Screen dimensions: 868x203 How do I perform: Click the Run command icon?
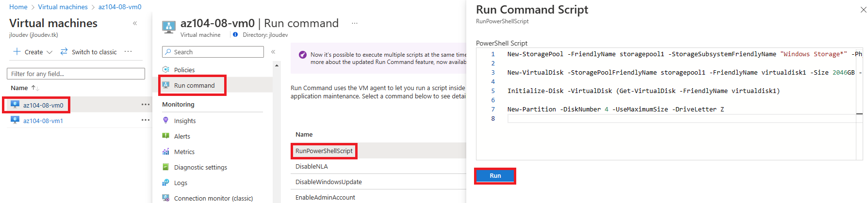coord(166,85)
